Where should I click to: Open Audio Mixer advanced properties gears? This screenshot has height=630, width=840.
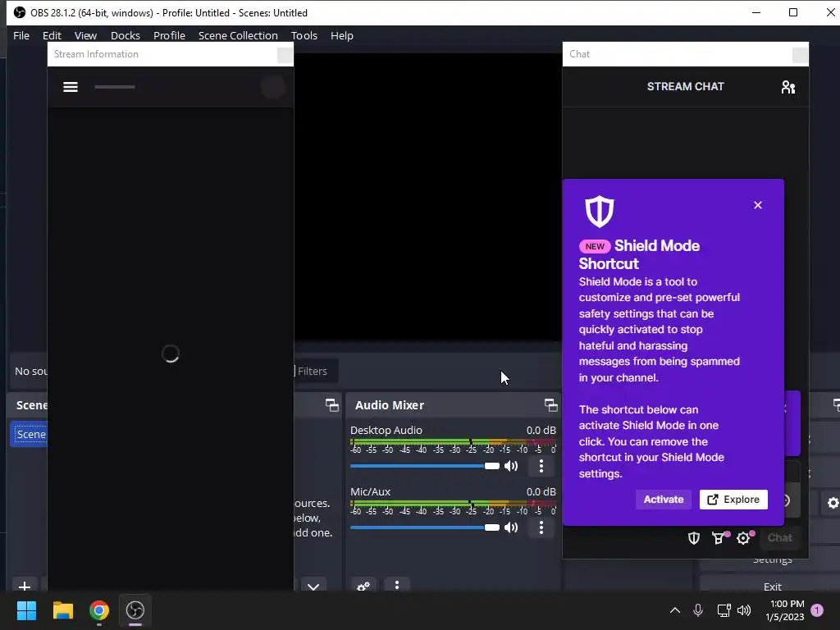click(x=363, y=585)
